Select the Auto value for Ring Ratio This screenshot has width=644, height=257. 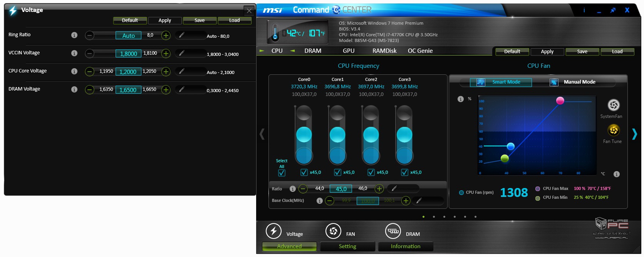pyautogui.click(x=128, y=35)
